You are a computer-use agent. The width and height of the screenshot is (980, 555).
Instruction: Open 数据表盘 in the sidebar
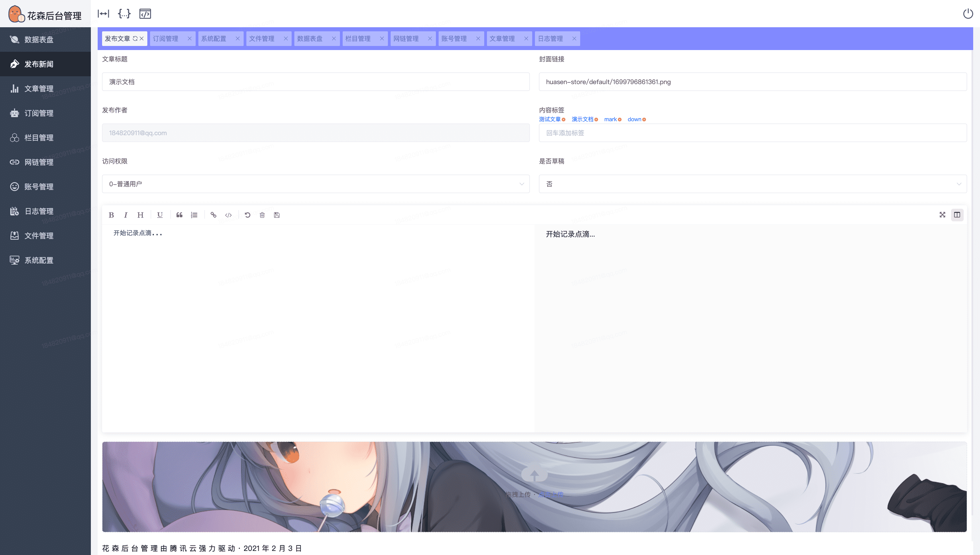tap(45, 39)
